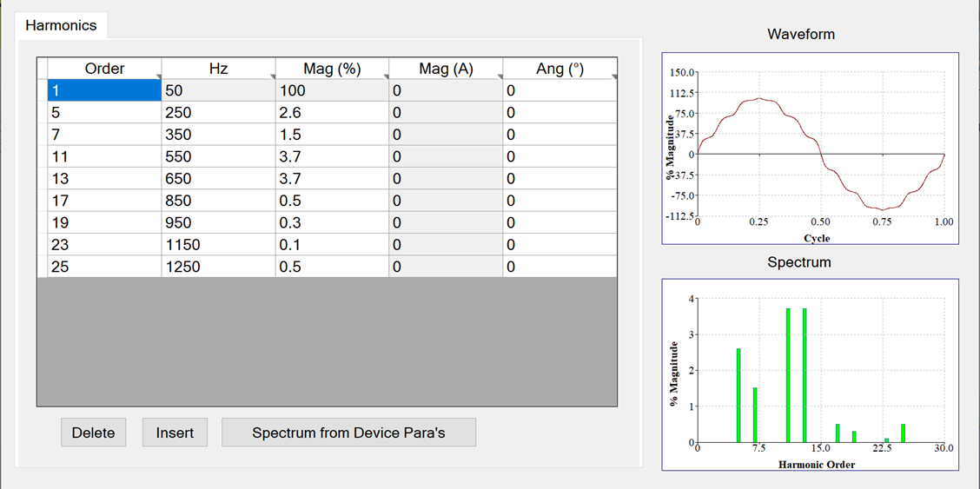Click the Mag (%) cell in order 25 row
980x489 pixels.
332,267
